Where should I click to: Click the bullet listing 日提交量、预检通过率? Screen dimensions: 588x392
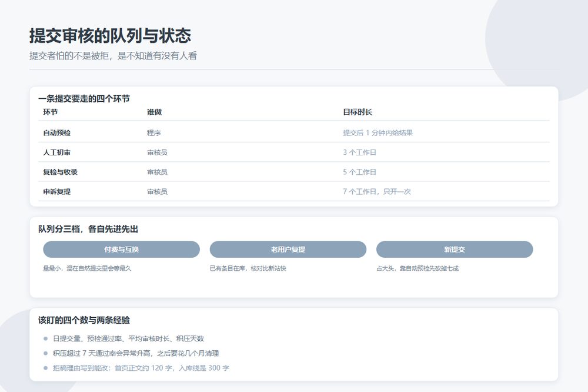tap(128, 338)
